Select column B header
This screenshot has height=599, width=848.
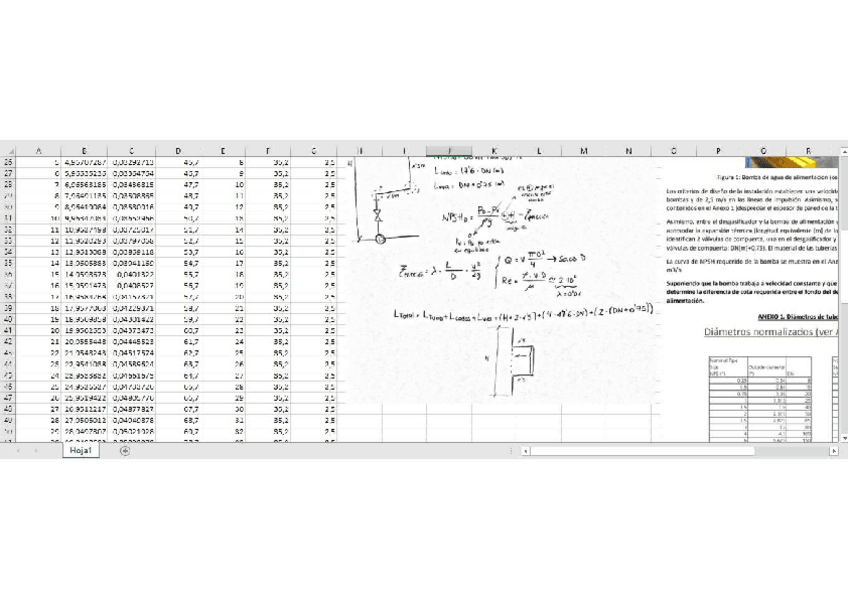[84, 151]
